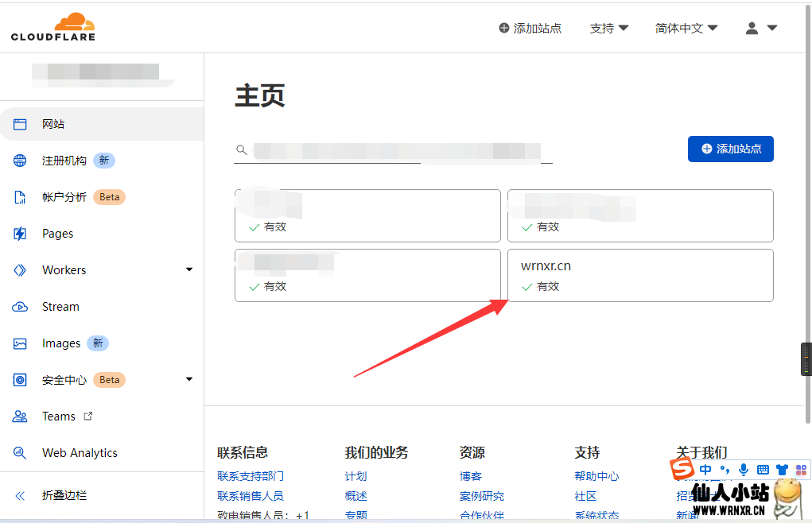Image resolution: width=812 pixels, height=523 pixels.
Task: Click the 联系信息 footer heading
Action: [243, 452]
